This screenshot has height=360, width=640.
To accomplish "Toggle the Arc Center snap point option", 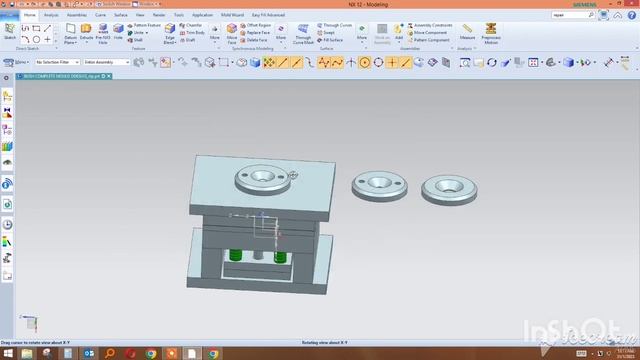I will point(364,62).
